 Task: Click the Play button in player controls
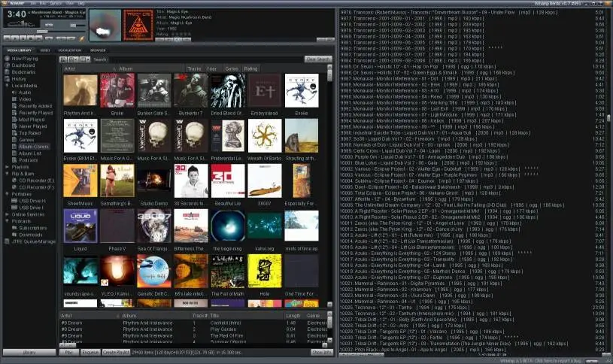point(15,38)
